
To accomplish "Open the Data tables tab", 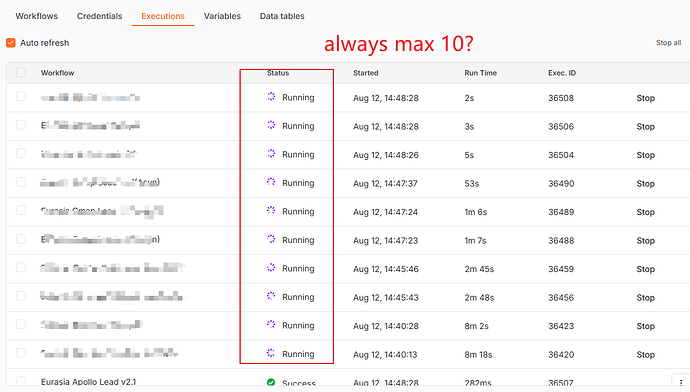I will tap(282, 16).
